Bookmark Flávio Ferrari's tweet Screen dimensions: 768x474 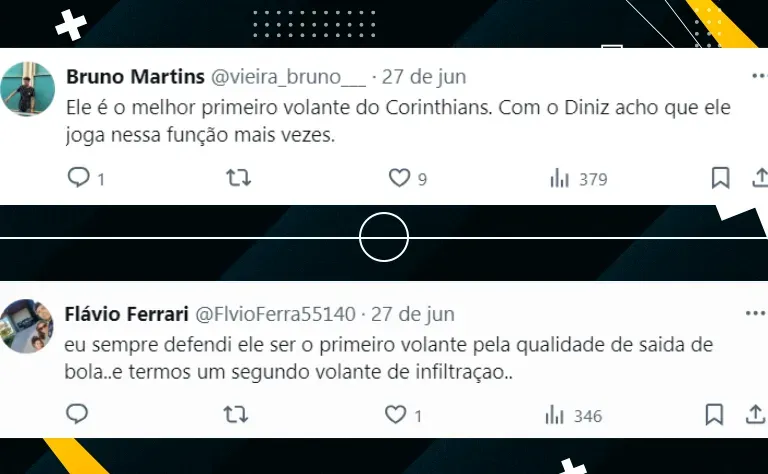point(715,414)
